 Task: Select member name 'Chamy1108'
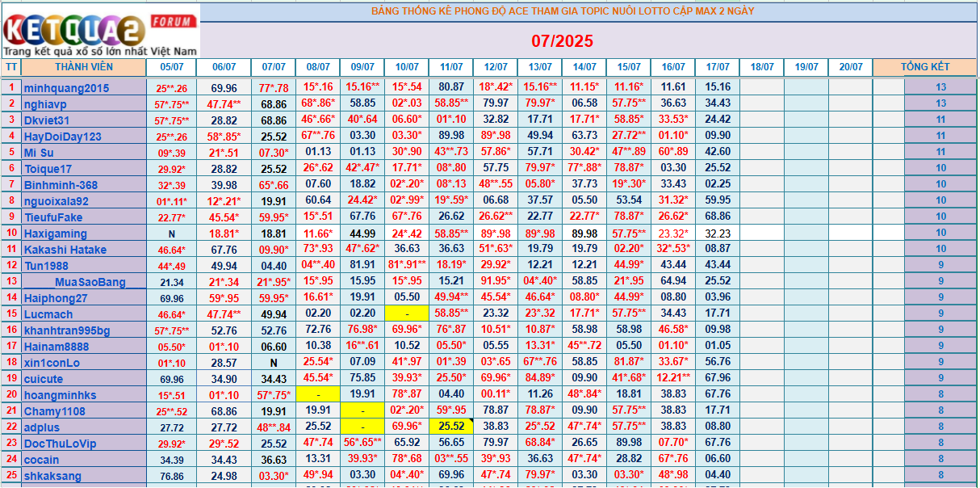(55, 411)
